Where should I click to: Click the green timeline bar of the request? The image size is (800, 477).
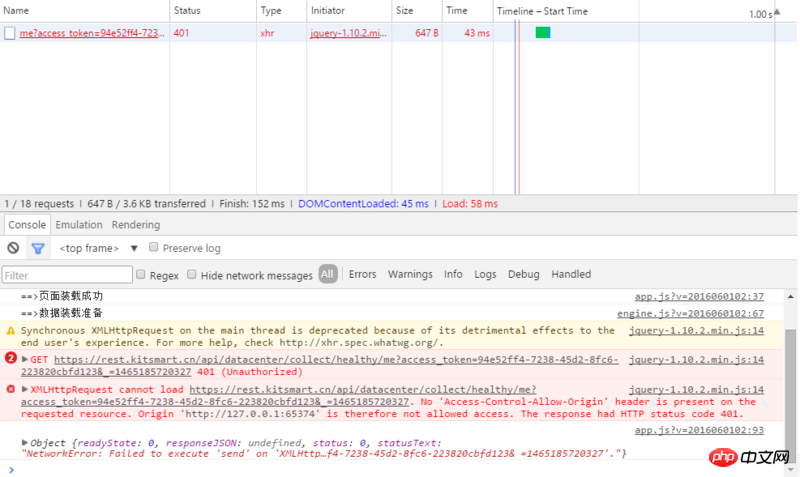(542, 33)
